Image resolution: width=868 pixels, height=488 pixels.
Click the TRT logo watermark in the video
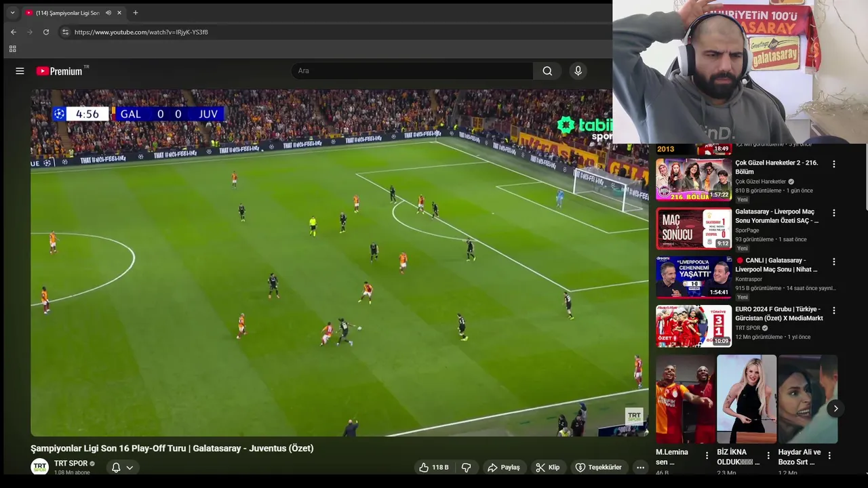click(x=634, y=416)
